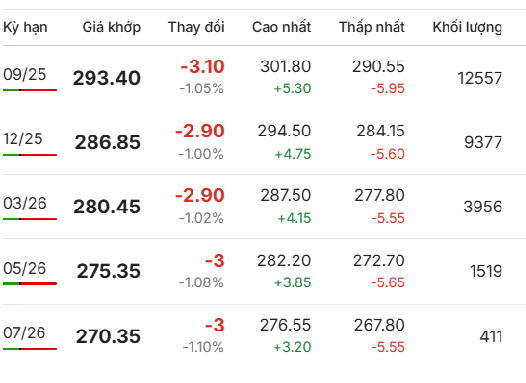526x383 pixels.
Task: Select the 280.45 matched price
Action: click(x=107, y=207)
